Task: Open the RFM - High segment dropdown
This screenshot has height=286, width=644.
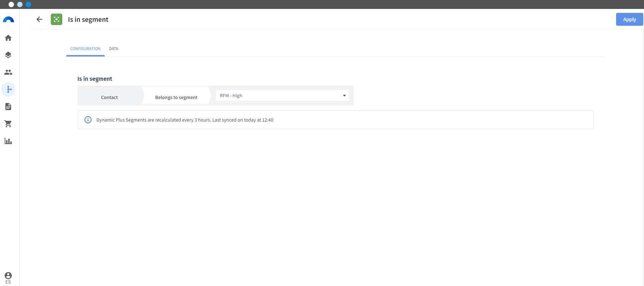Action: point(282,95)
